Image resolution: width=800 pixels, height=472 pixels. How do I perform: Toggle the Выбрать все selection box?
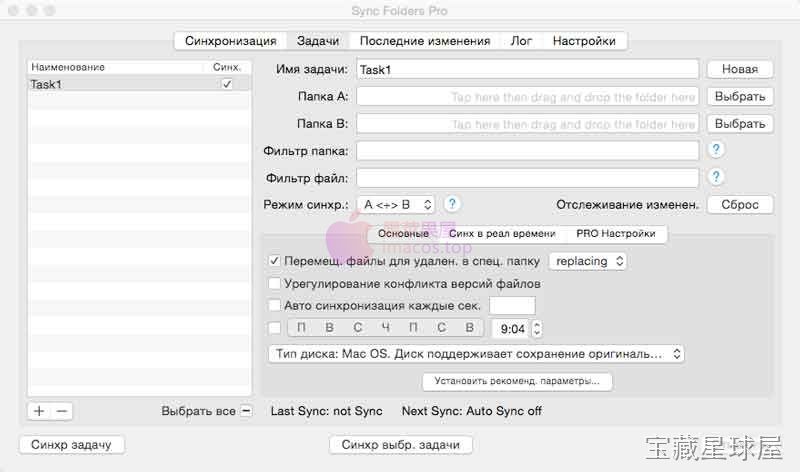[x=246, y=411]
